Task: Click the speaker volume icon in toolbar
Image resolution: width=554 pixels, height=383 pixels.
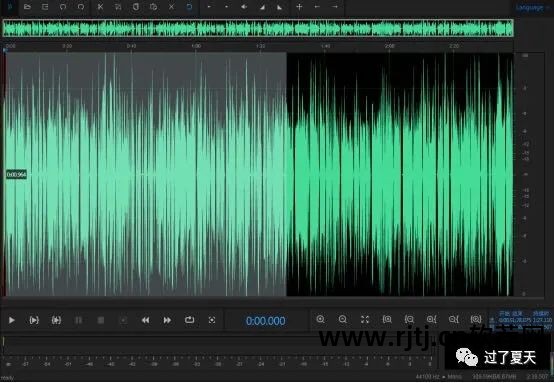Action: click(x=244, y=7)
